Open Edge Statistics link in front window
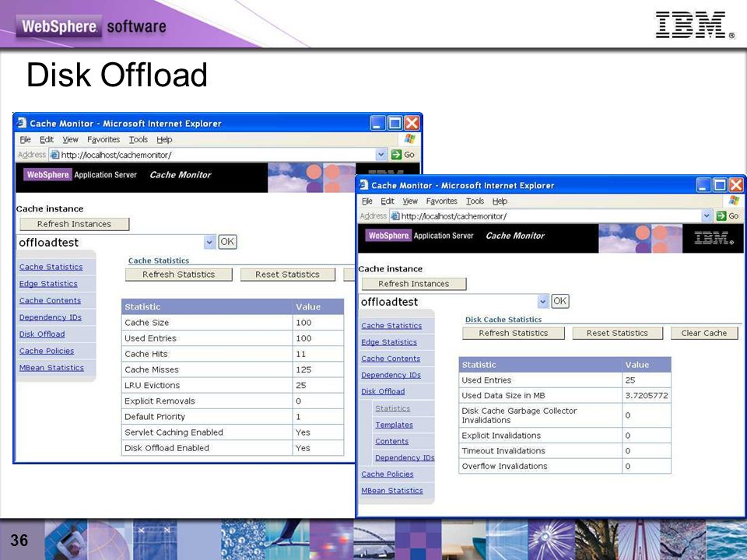Viewport: 747px width, 560px height. 389,342
